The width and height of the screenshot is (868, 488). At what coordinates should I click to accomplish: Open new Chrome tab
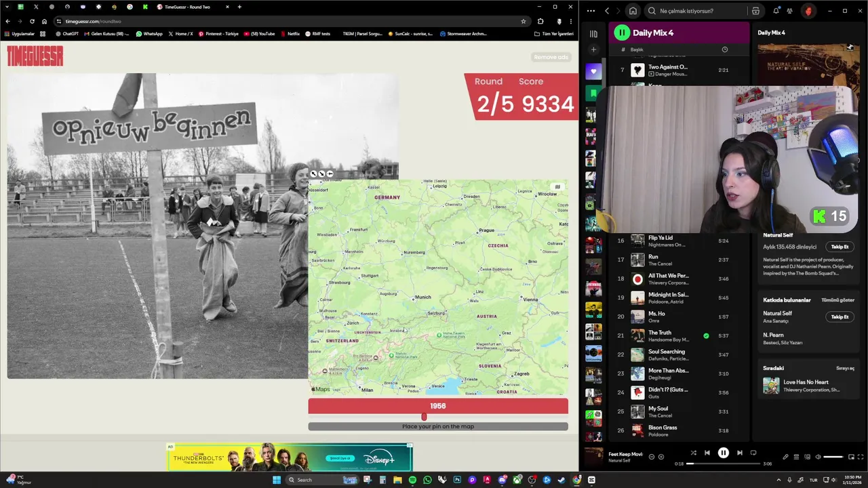[x=239, y=7]
